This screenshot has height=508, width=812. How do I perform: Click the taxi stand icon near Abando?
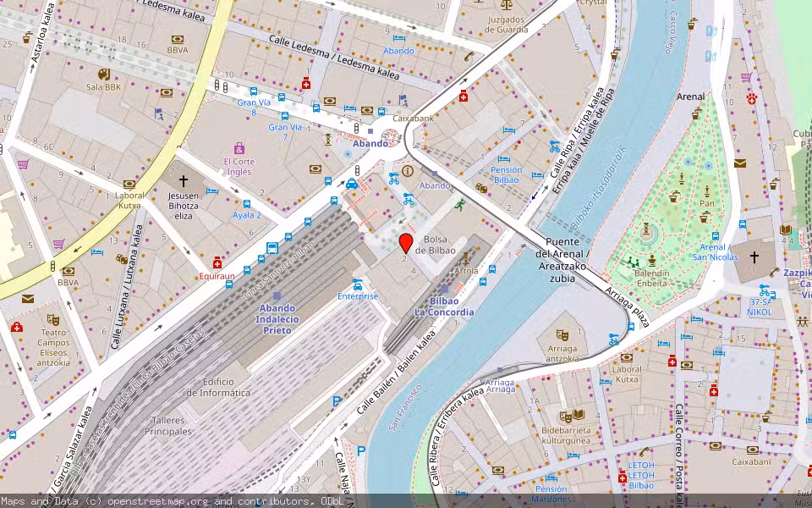(x=352, y=184)
